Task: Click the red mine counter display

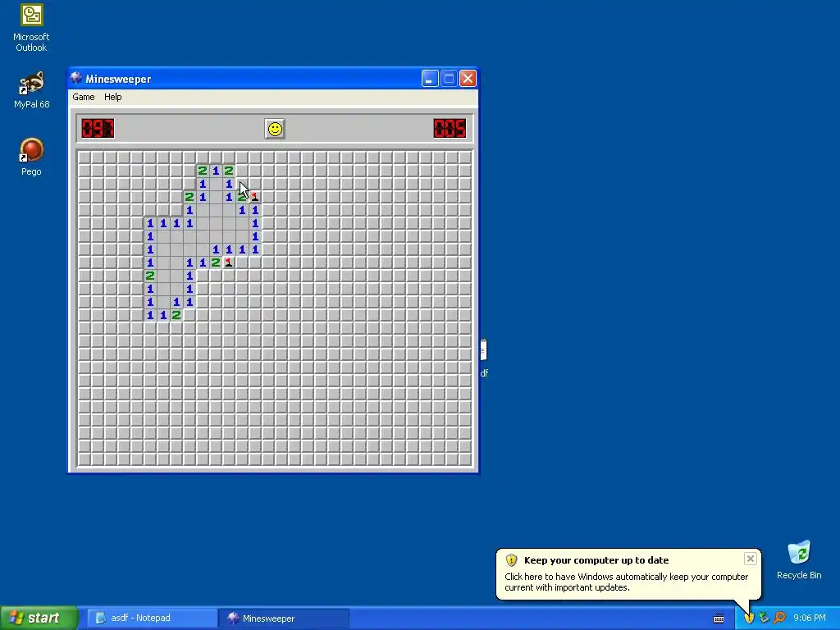Action: [x=98, y=129]
